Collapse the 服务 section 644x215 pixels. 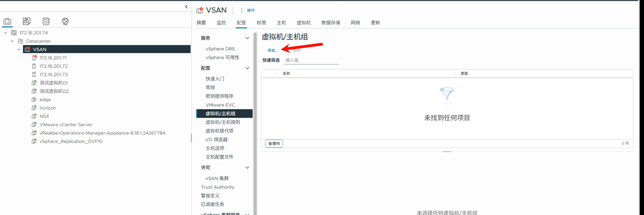[x=247, y=38]
